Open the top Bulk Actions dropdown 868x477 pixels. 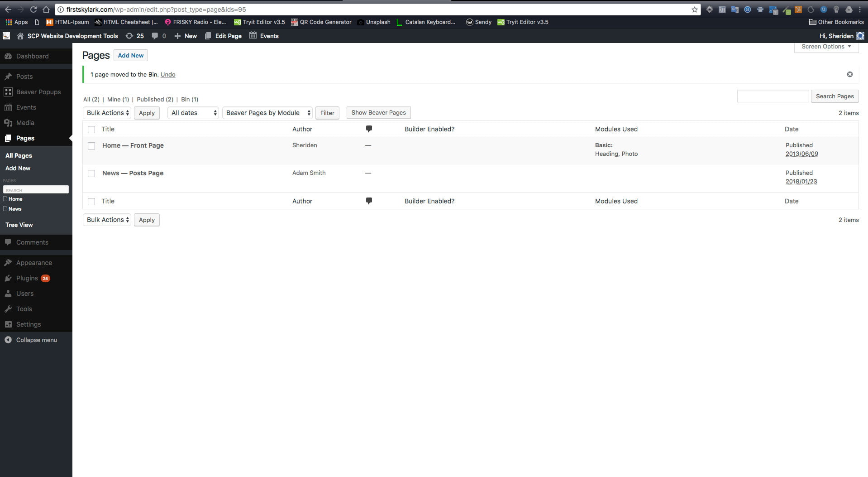click(107, 113)
